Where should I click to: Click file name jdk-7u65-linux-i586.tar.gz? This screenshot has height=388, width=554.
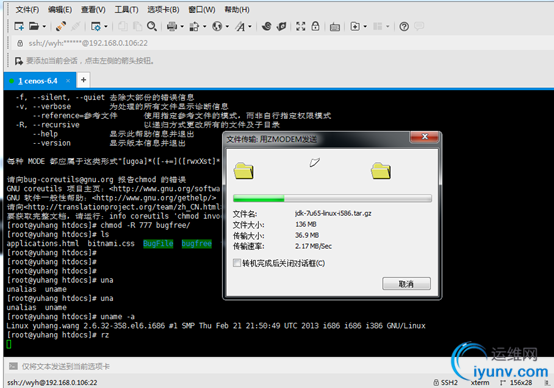[333, 213]
